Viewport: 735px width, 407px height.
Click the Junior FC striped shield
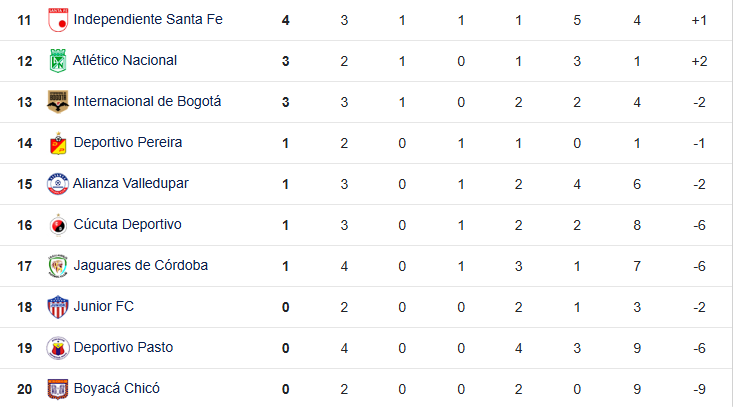point(58,307)
